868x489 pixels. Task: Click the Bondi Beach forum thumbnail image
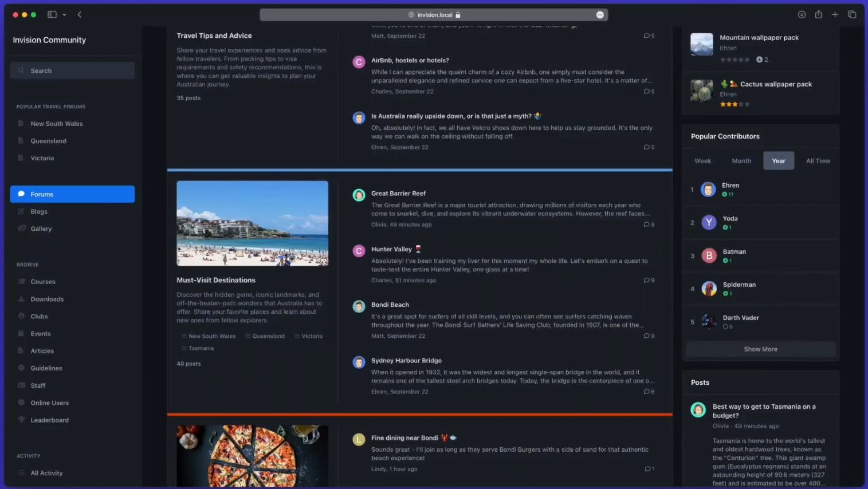click(x=252, y=223)
